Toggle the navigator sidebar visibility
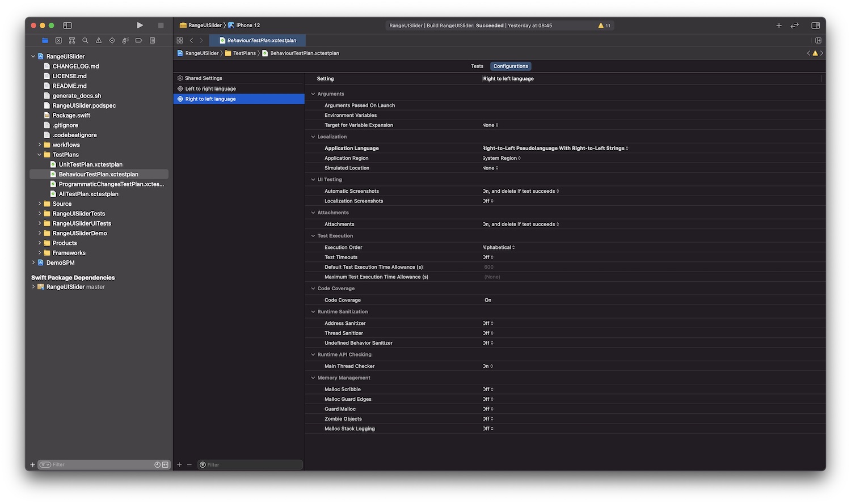 tap(68, 26)
